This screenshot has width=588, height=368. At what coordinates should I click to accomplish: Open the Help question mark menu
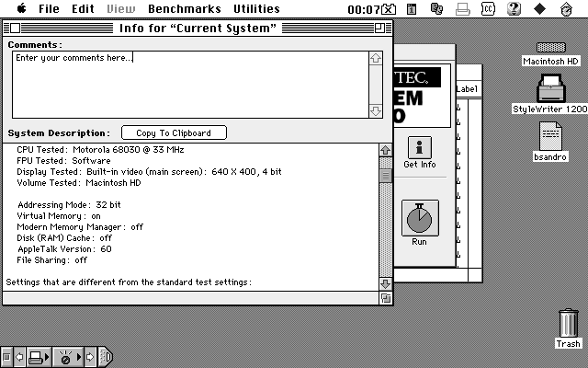click(x=514, y=8)
